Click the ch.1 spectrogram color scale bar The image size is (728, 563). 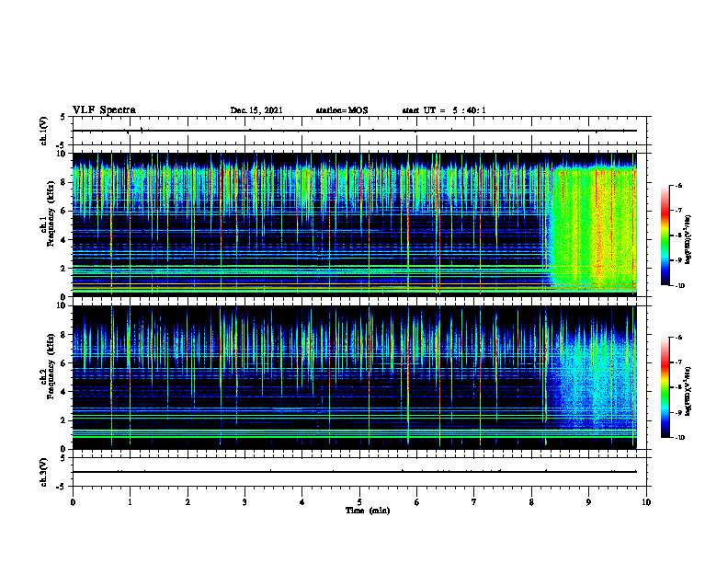click(665, 236)
